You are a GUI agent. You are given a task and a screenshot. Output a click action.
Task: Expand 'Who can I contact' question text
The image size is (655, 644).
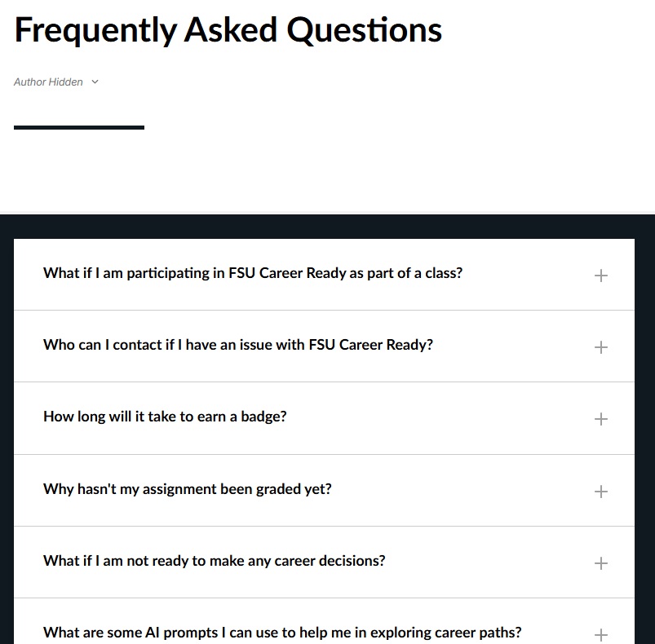coord(237,345)
